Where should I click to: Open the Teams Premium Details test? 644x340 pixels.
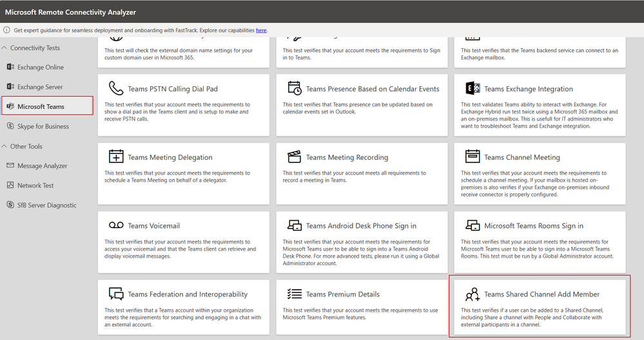point(362,307)
